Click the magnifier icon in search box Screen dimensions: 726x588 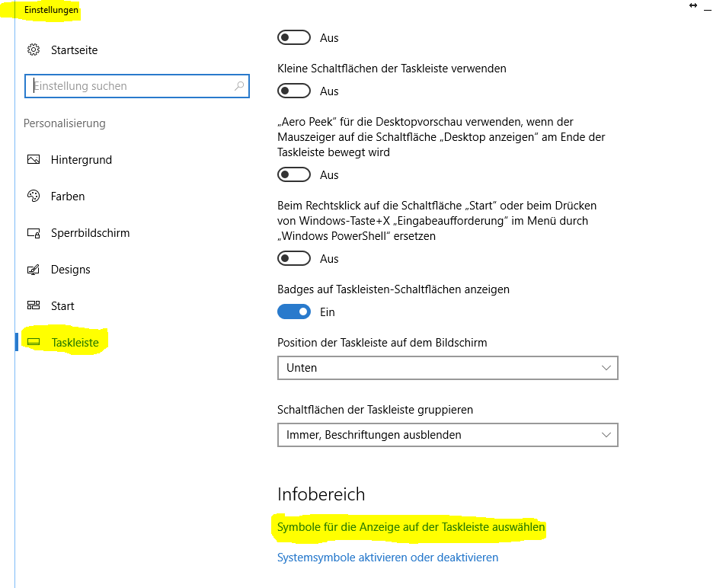tap(239, 86)
